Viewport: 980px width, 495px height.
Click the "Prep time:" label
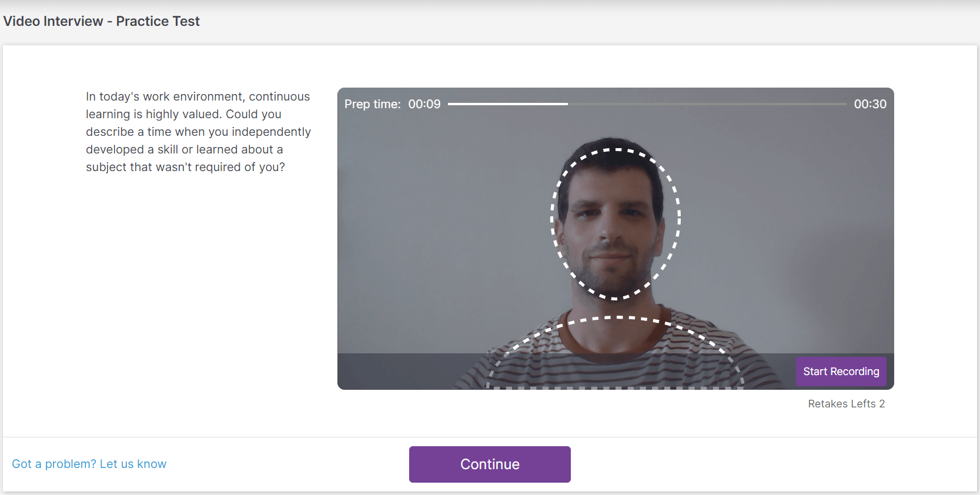373,104
